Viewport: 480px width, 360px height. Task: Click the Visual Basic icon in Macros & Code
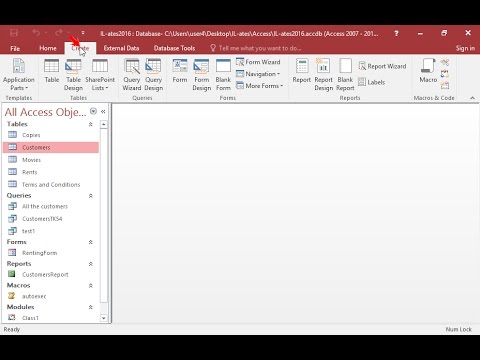pos(445,86)
